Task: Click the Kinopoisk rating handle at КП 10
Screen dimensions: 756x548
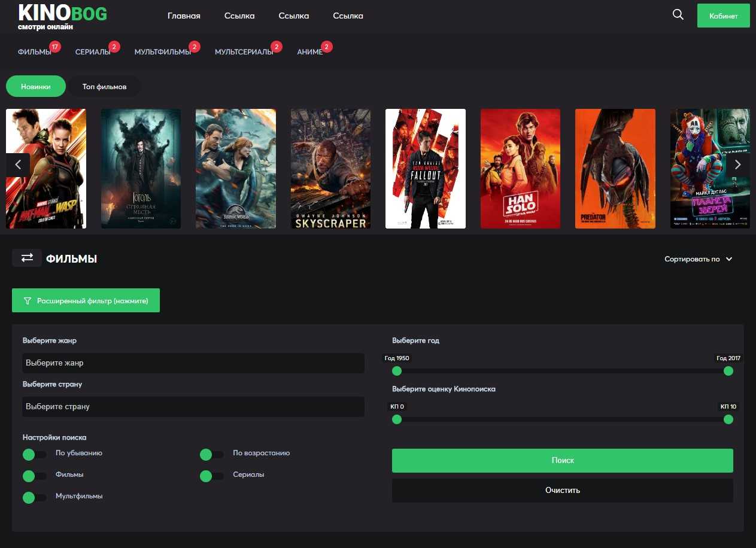Action: [x=728, y=419]
